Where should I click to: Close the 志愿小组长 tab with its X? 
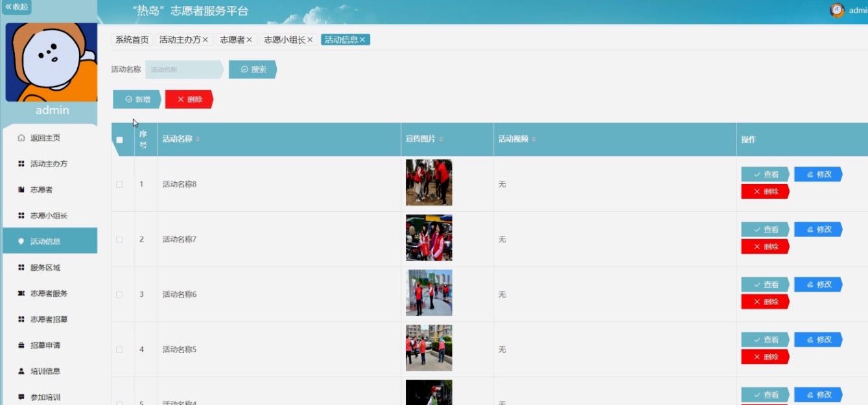pos(310,40)
